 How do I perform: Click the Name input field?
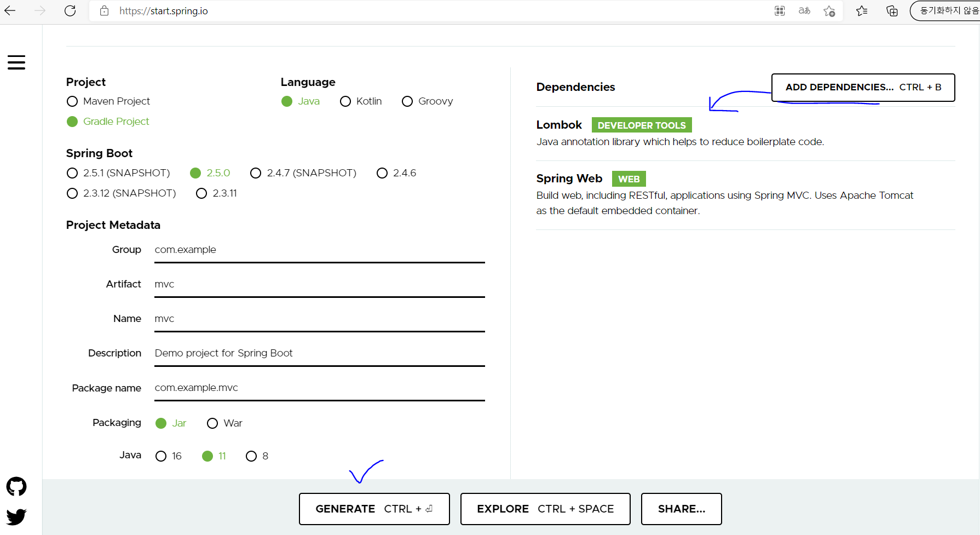pos(320,319)
